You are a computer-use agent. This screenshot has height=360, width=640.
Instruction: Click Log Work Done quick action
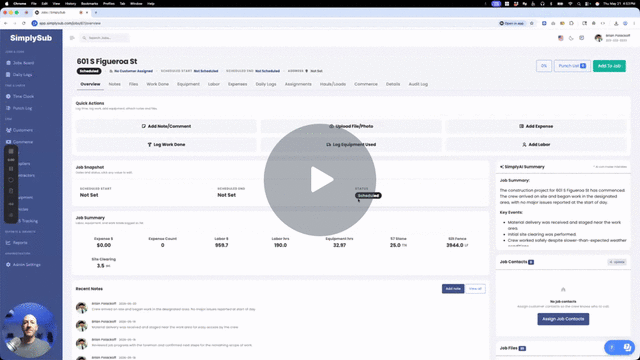coord(166,144)
